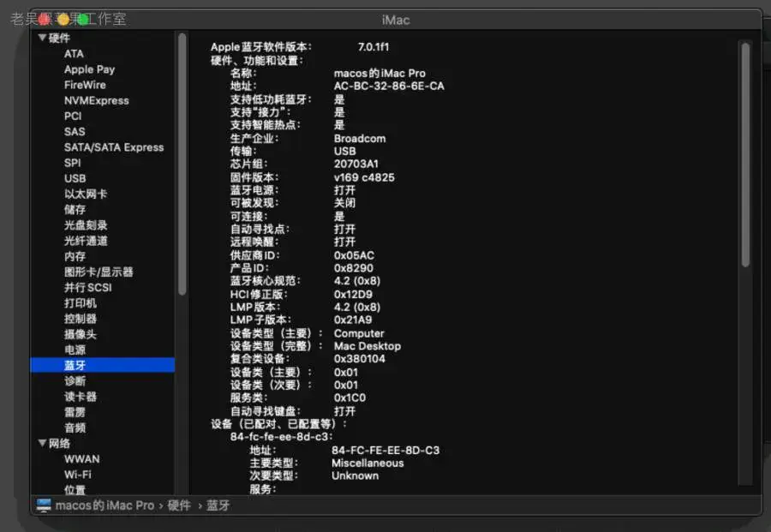771x532 pixels.
Task: Click vendor ID value 0x05AC
Action: [354, 255]
